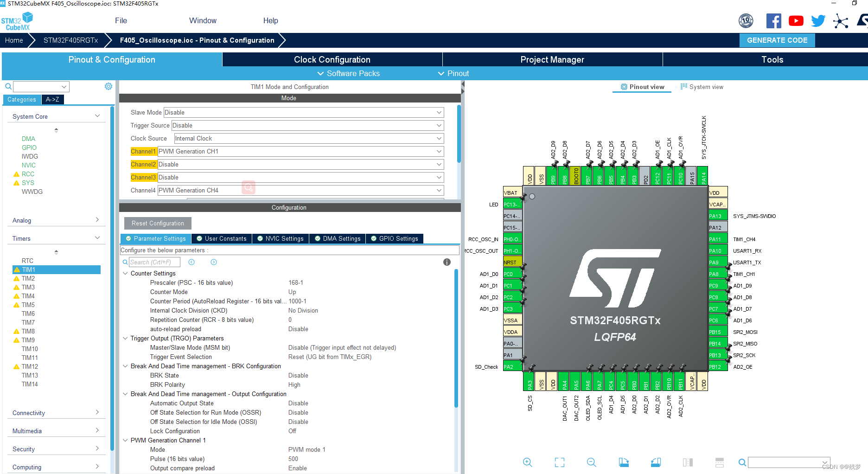868x474 pixels.
Task: Open the parameter info icon
Action: click(x=447, y=262)
